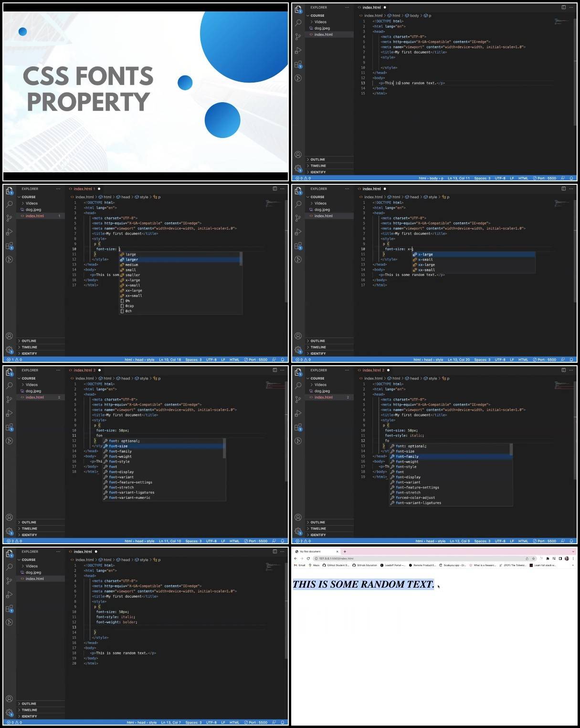Click the 'Ln 10, Col 20' status bar entry
Screen dimensions: 580x728
tap(459, 359)
